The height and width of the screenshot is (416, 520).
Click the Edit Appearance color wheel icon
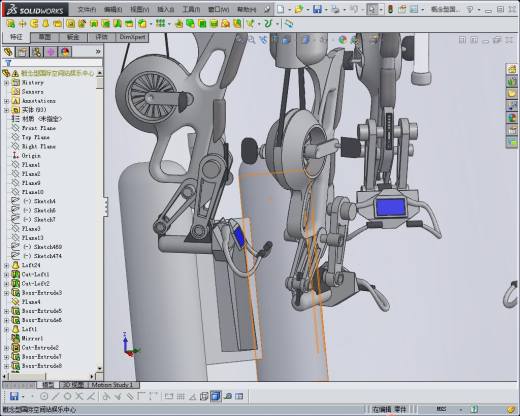342,40
